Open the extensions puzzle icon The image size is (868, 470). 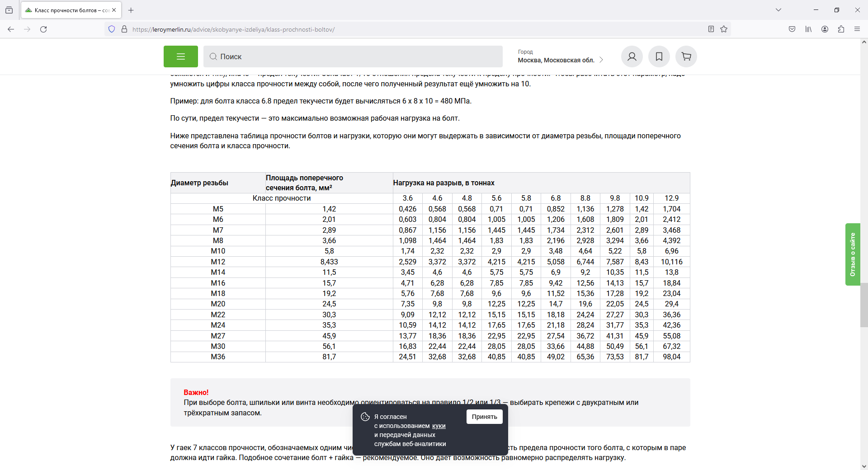pyautogui.click(x=841, y=29)
